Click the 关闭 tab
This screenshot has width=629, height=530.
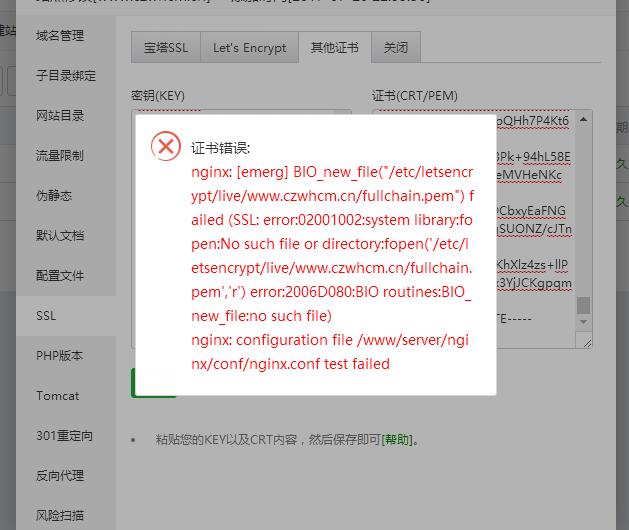tap(396, 48)
